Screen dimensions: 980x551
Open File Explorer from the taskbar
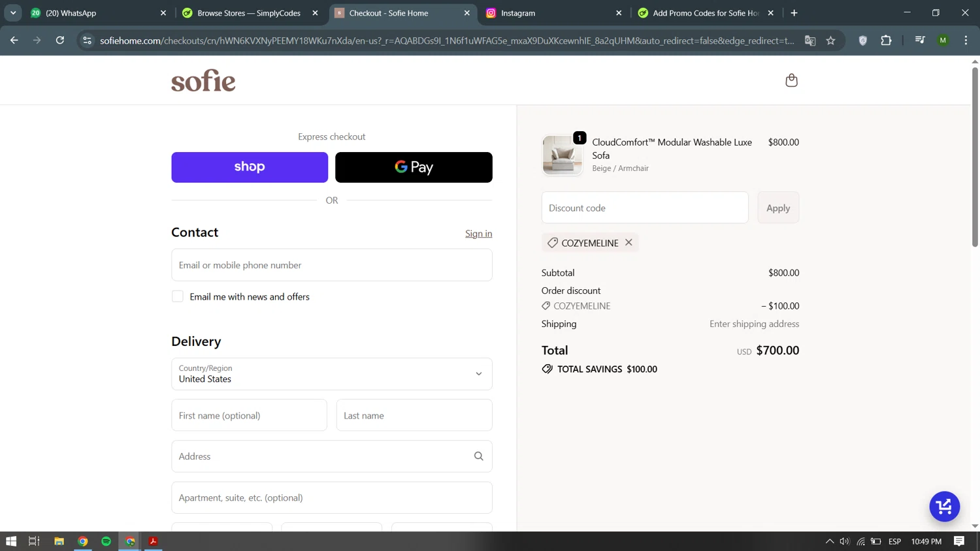[x=59, y=541]
